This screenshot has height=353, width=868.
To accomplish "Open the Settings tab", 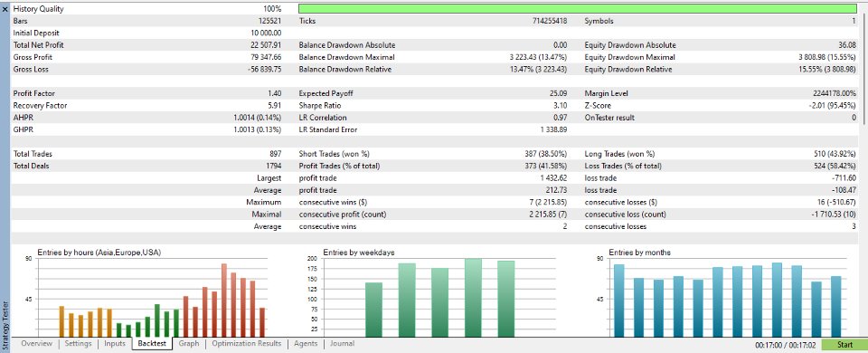I will point(78,344).
